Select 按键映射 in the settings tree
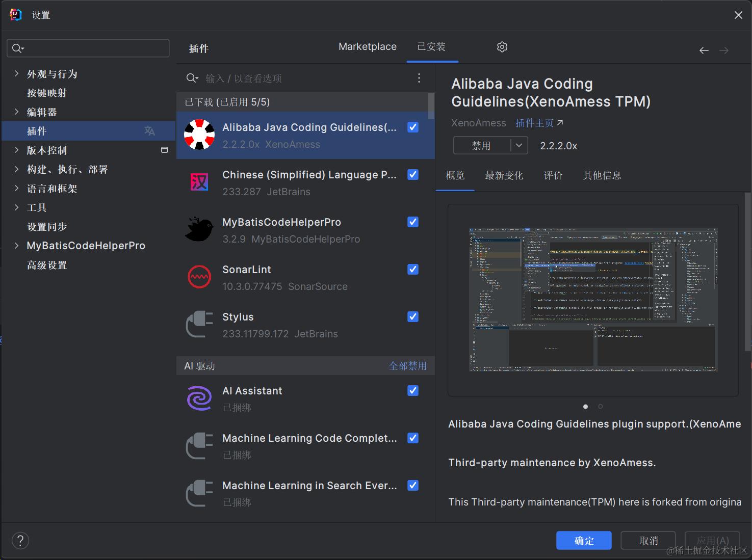Image resolution: width=752 pixels, height=560 pixels. (47, 93)
